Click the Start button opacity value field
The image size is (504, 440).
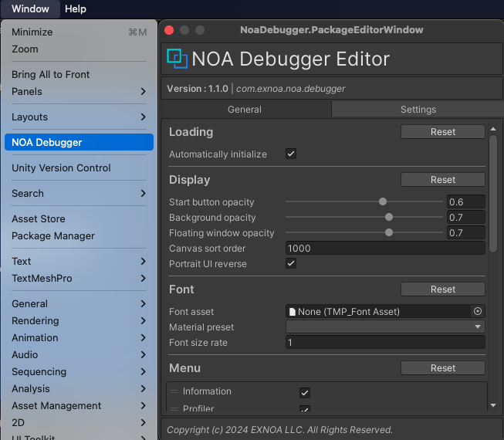pyautogui.click(x=465, y=201)
